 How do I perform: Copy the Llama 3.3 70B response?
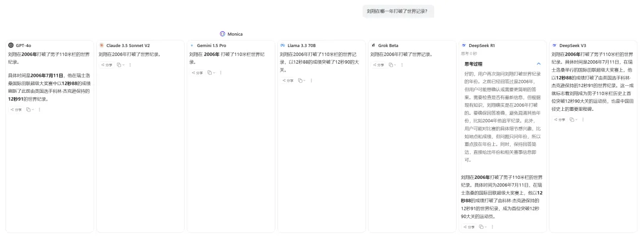pyautogui.click(x=300, y=80)
